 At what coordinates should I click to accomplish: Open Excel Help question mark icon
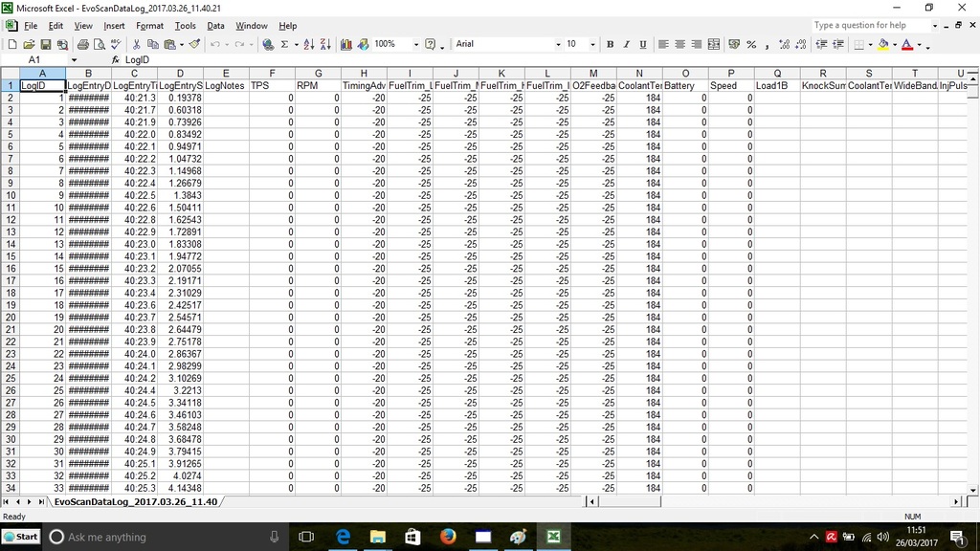pyautogui.click(x=430, y=44)
